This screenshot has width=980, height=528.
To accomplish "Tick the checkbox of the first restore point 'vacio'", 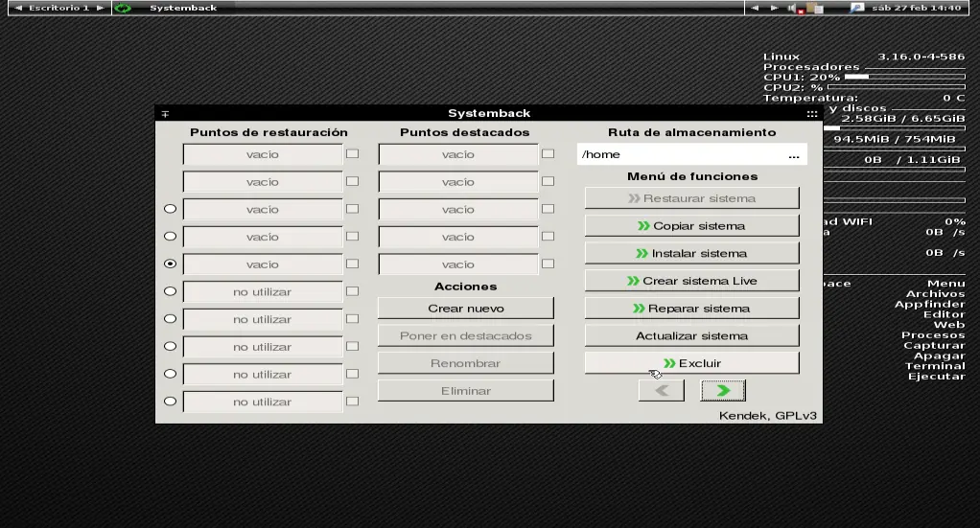I will (x=353, y=153).
